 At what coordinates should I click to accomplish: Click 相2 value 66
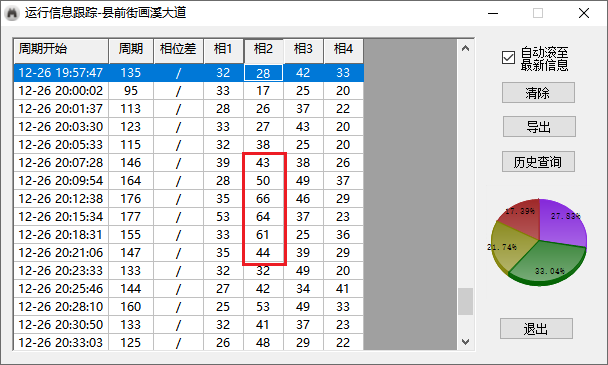(263, 199)
